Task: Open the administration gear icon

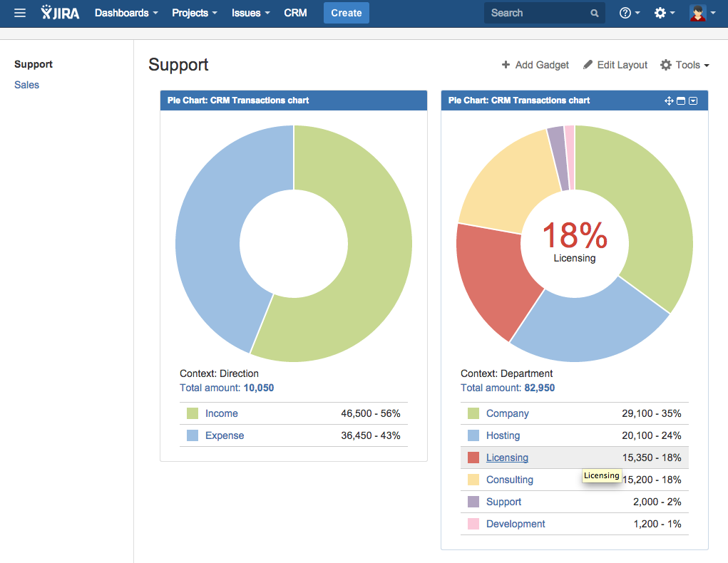Action: point(660,13)
